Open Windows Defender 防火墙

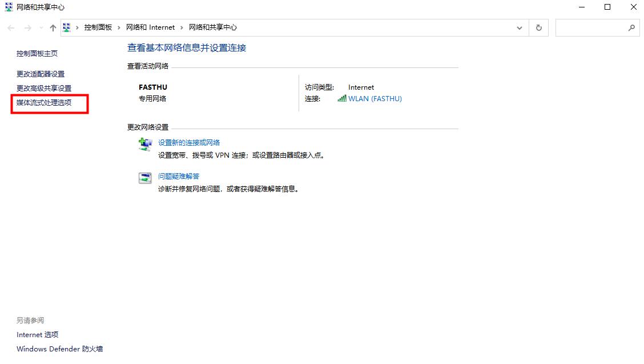[x=59, y=349]
